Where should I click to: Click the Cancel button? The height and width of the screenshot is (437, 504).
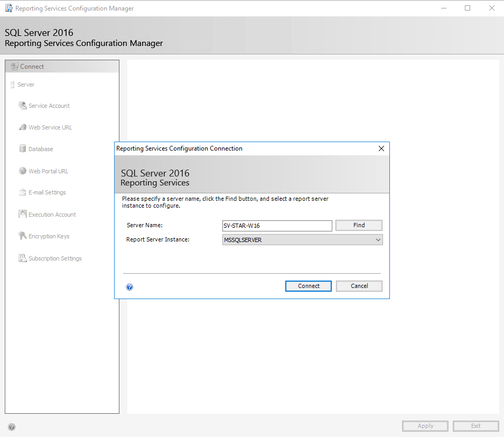[359, 286]
